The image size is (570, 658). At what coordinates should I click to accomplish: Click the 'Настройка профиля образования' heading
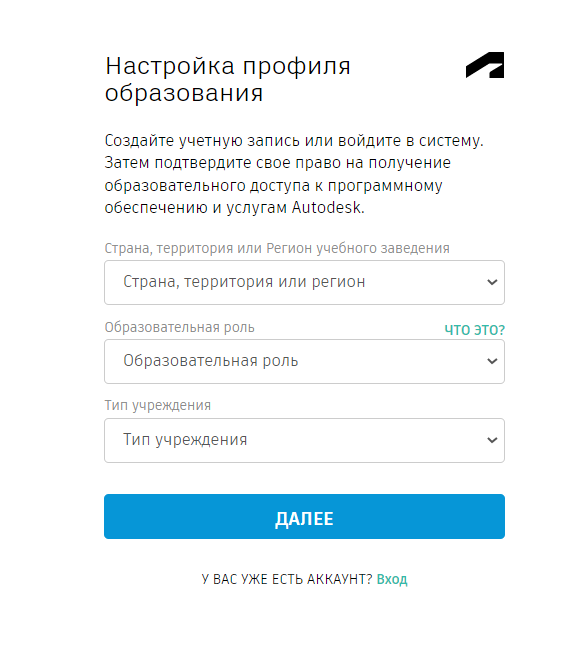click(x=227, y=79)
